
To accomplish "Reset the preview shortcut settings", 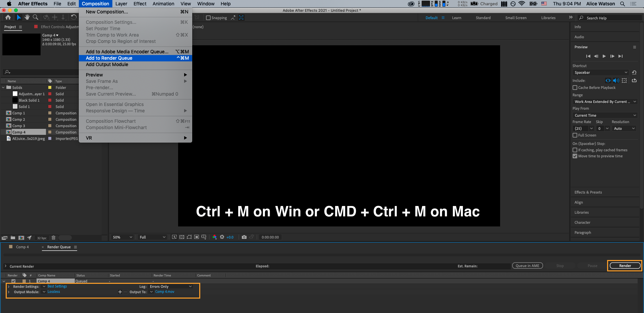I will click(634, 72).
